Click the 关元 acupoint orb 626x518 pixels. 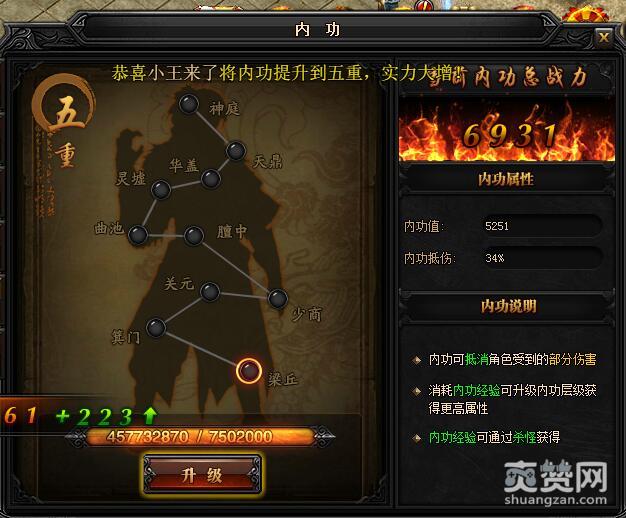(210, 292)
